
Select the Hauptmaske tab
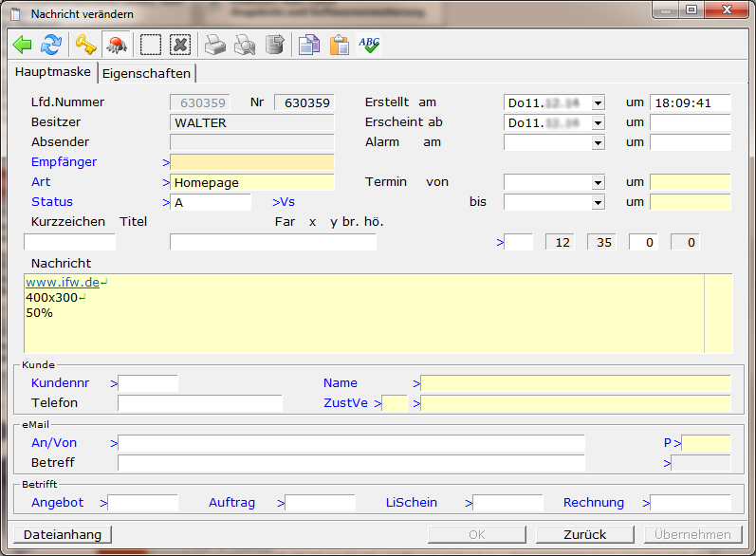pos(53,72)
